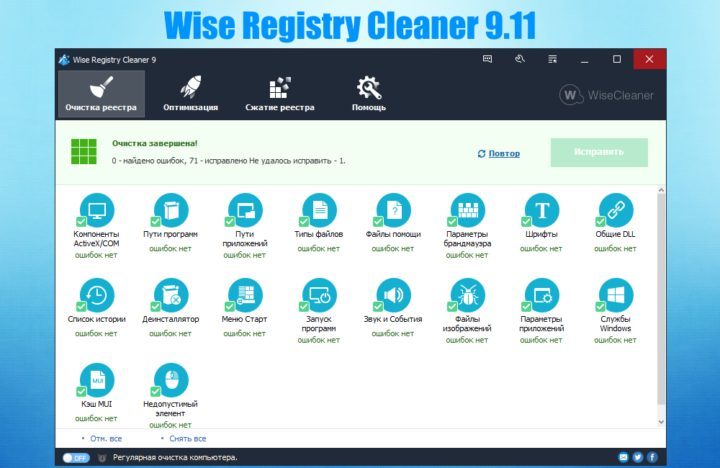Click the Отм. все select all link

click(x=106, y=438)
